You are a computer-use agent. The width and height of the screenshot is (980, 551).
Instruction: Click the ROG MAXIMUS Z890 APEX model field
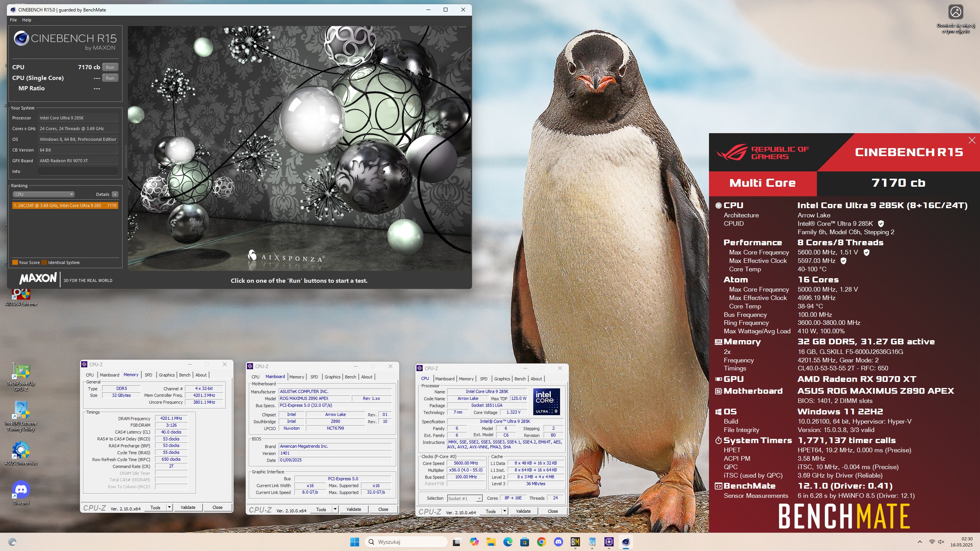[314, 398]
